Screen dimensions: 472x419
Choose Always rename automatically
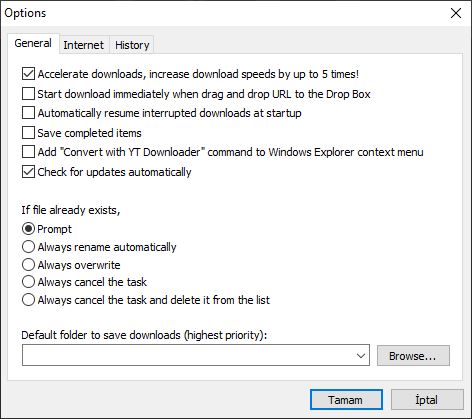(28, 247)
